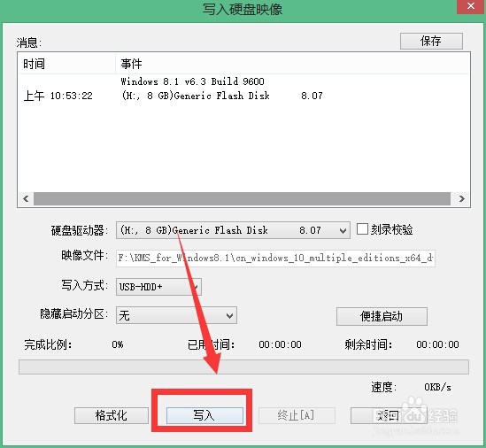Close the 写入硬盘映像 dialog

pyautogui.click(x=471, y=6)
